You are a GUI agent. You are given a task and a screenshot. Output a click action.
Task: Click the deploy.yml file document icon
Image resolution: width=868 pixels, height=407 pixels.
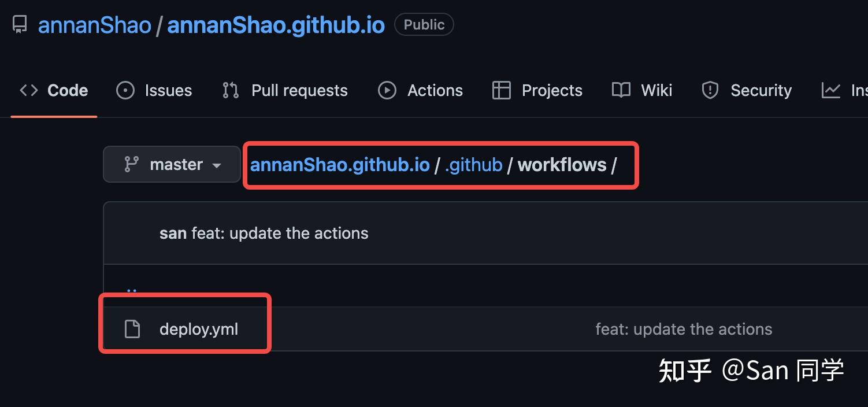[x=133, y=328]
